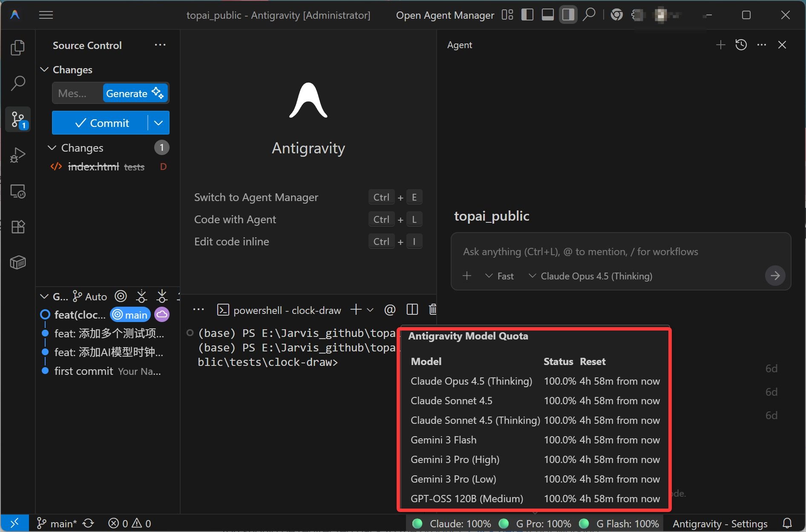Open Agent Manager from title bar
The height and width of the screenshot is (532, 806).
click(x=445, y=15)
